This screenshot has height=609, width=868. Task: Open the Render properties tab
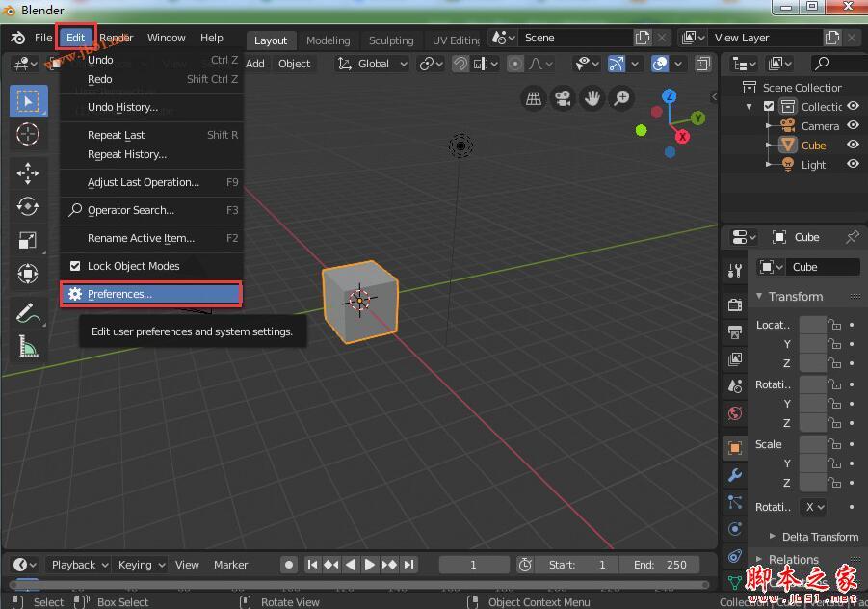pyautogui.click(x=735, y=304)
